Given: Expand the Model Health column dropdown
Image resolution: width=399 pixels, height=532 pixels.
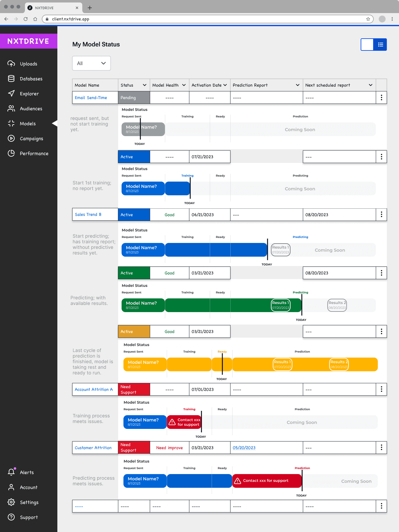Looking at the screenshot, I should pos(184,85).
